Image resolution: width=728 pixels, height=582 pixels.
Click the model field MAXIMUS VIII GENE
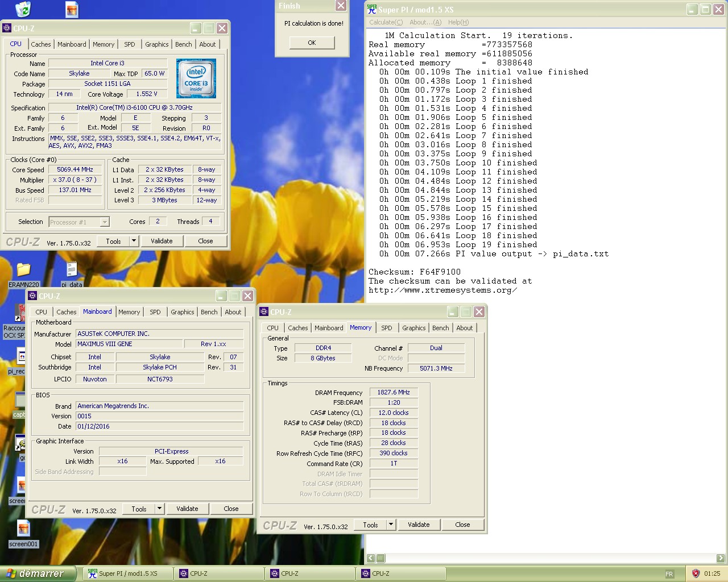pos(129,344)
